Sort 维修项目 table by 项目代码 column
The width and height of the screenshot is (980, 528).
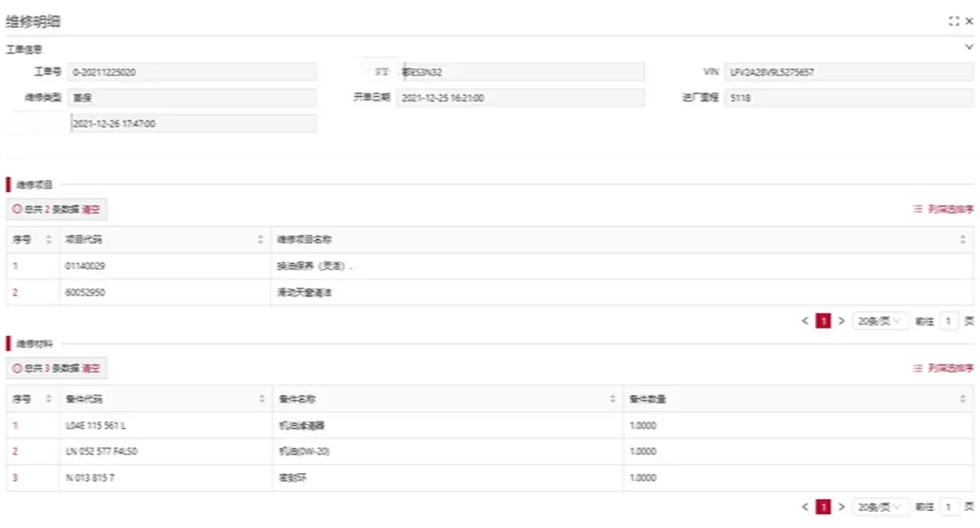click(260, 240)
